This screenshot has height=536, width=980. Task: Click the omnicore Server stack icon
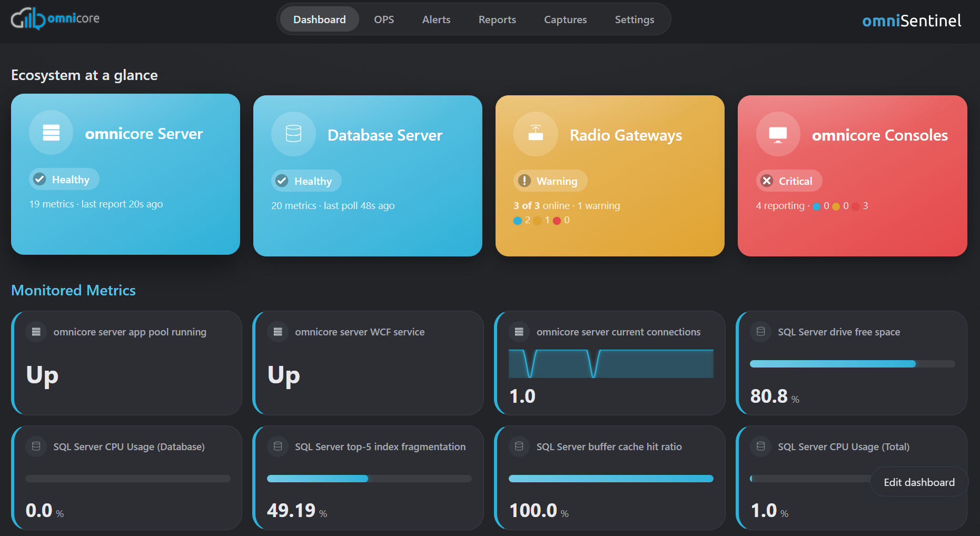(51, 133)
